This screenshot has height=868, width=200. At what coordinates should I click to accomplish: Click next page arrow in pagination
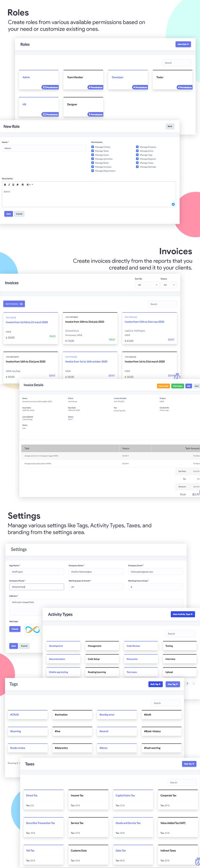tap(193, 683)
